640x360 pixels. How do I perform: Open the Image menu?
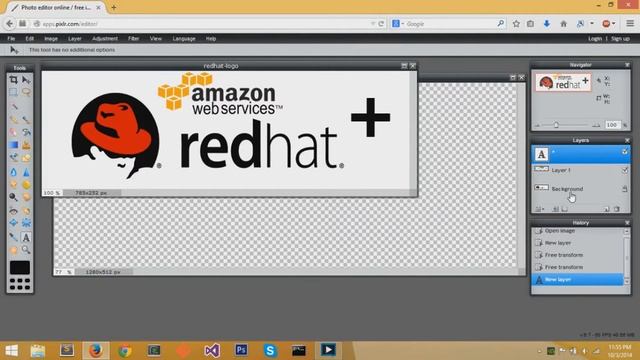coord(51,38)
